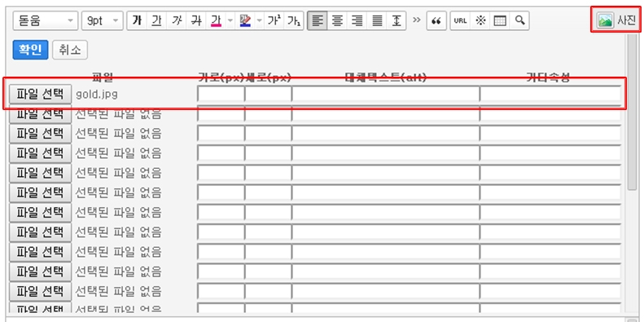644x322 pixels.
Task: Insert a URL link
Action: (460, 20)
